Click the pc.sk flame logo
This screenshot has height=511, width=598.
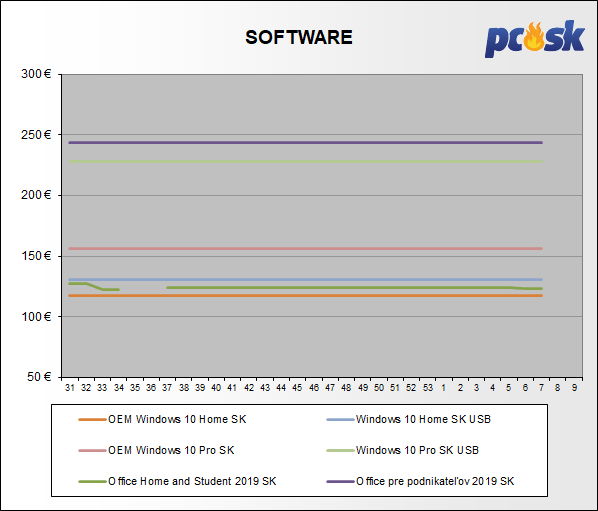coord(534,39)
